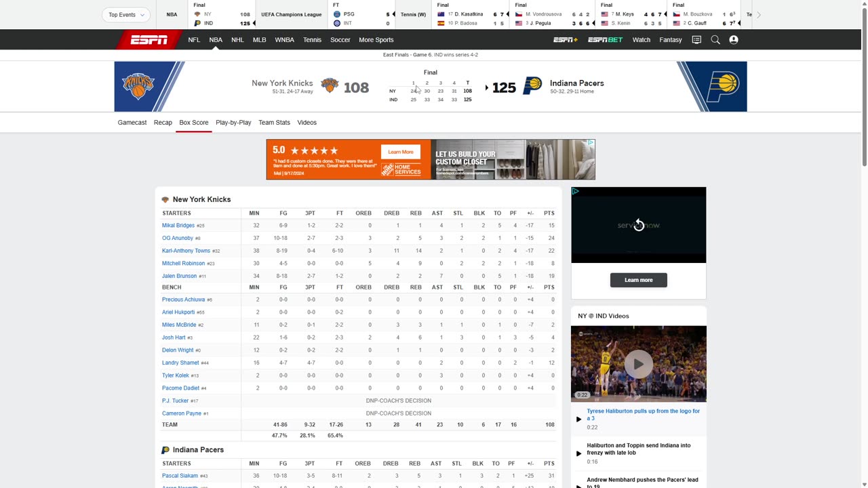Open Mitchell Robinson player page
Viewport: 868px width, 488px height.
(183, 264)
